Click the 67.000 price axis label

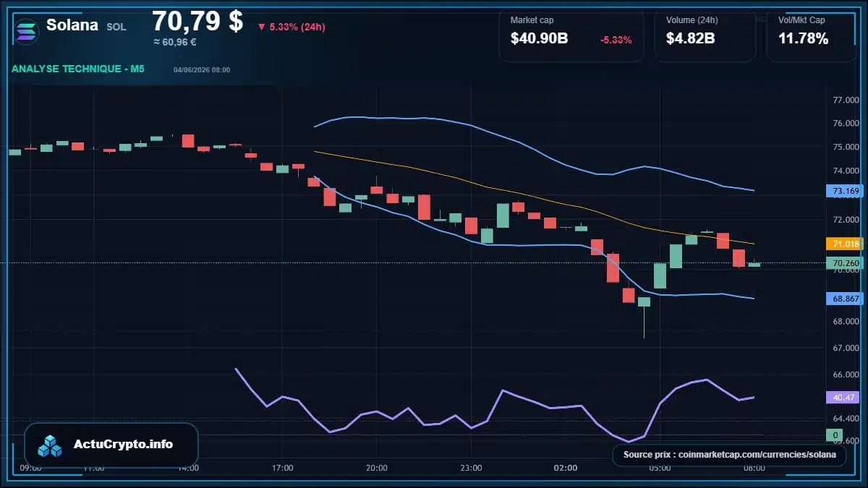click(x=845, y=348)
